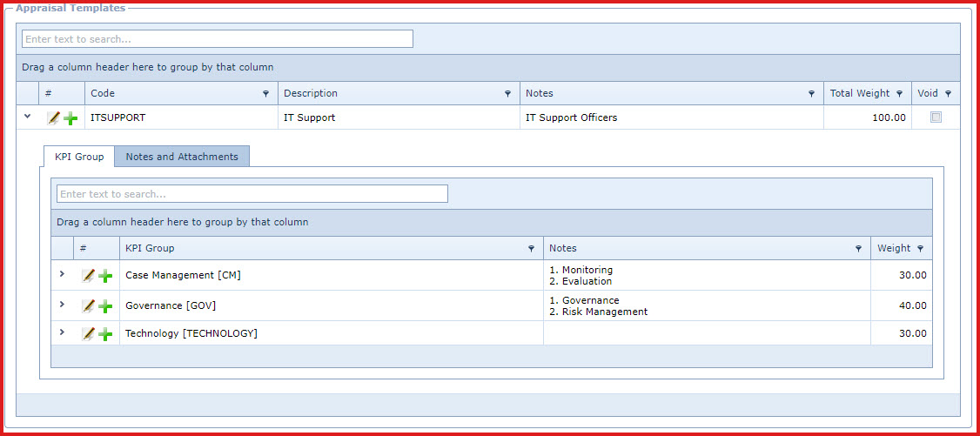Expand the Governance [GOV] row
The width and height of the screenshot is (980, 436).
point(62,305)
